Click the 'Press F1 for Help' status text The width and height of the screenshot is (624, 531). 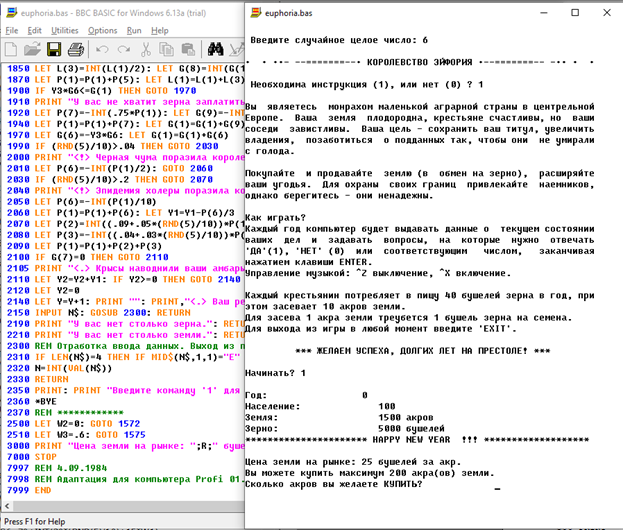(35, 521)
